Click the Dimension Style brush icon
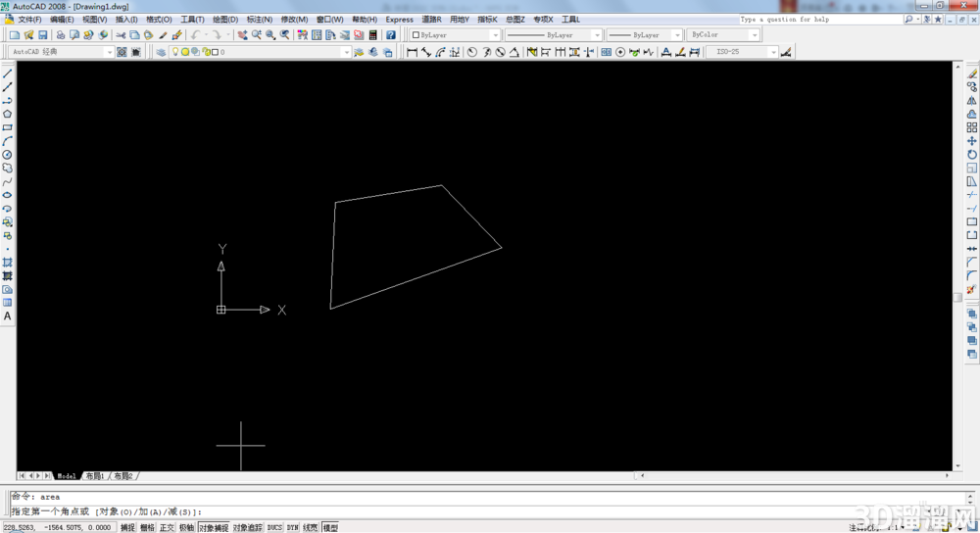The image size is (980, 533). point(786,52)
